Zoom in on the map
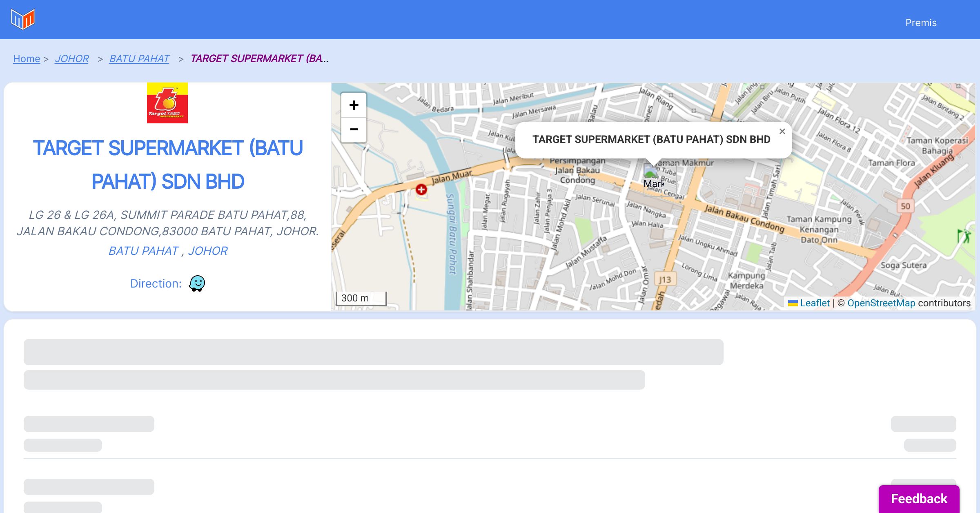Screen dimensions: 980x513 [x=354, y=105]
